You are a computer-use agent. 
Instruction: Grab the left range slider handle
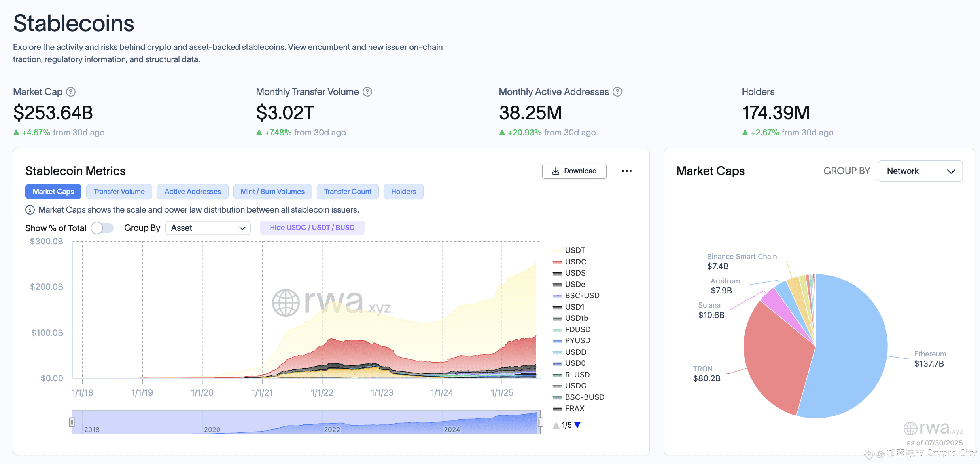click(72, 422)
